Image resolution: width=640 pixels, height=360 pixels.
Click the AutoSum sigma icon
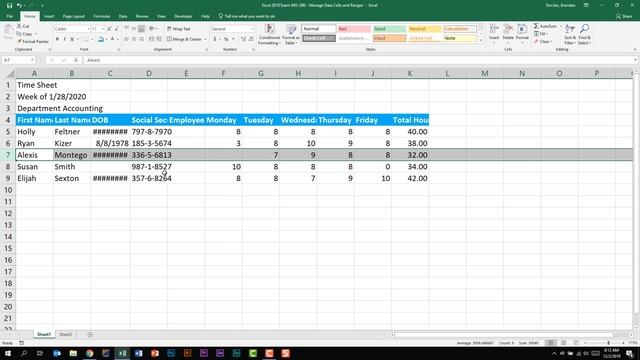(536, 26)
